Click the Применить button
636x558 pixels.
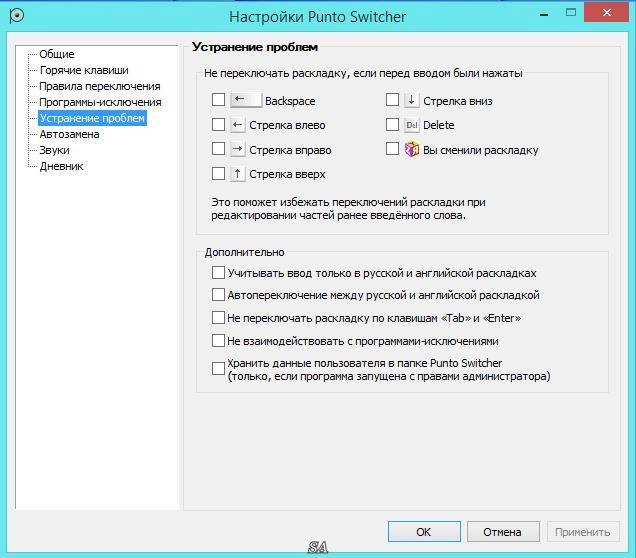tap(583, 532)
